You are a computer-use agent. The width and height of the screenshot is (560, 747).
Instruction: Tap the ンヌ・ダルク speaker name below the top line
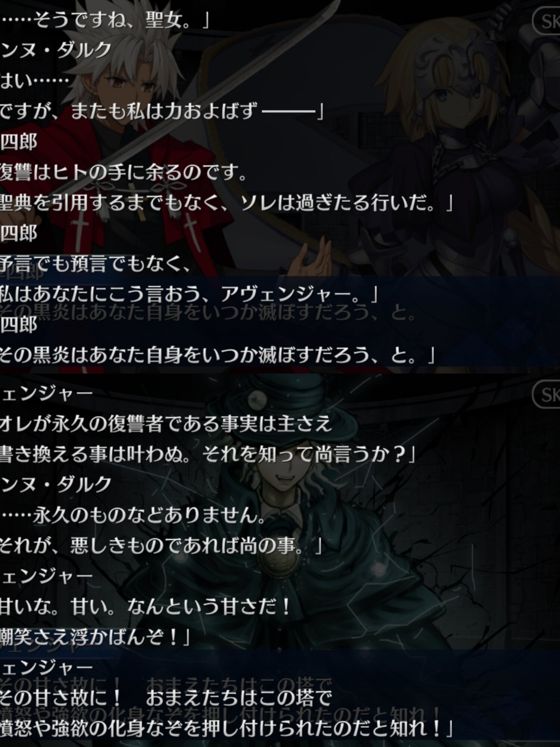[x=56, y=50]
